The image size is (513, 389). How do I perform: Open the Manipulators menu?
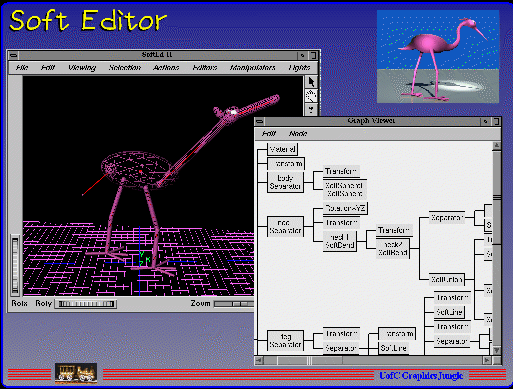click(253, 68)
